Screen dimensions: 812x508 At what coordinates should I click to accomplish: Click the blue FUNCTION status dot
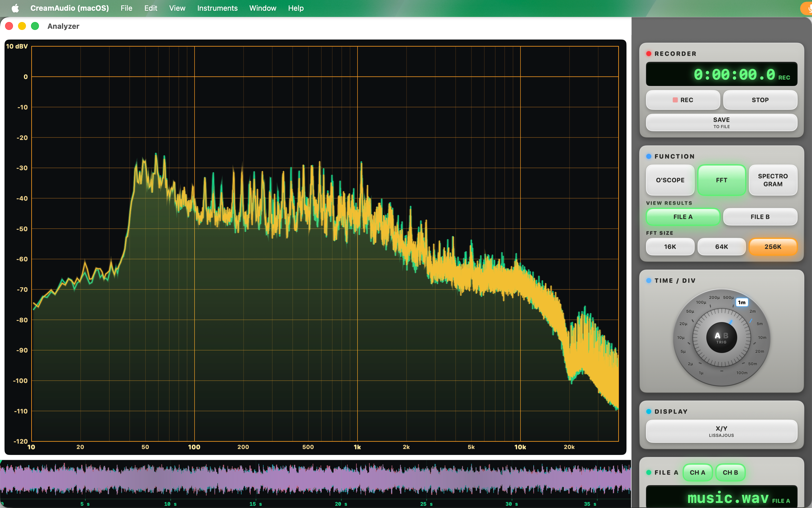click(649, 157)
